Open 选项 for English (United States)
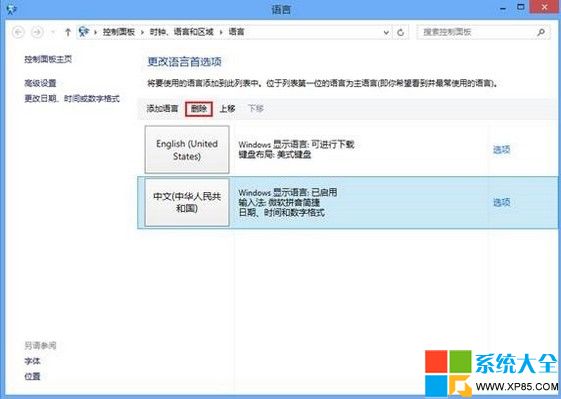Viewport: 561px width, 399px height. (501, 150)
